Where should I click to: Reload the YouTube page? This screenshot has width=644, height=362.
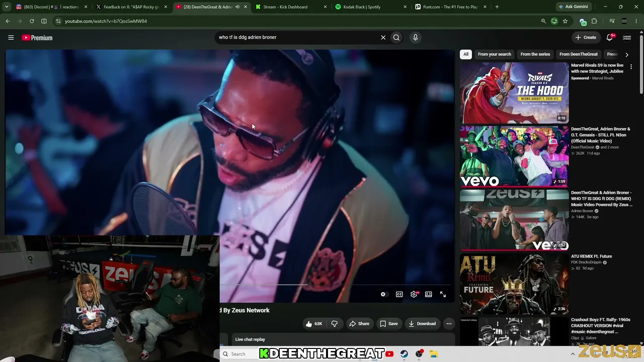(x=32, y=21)
